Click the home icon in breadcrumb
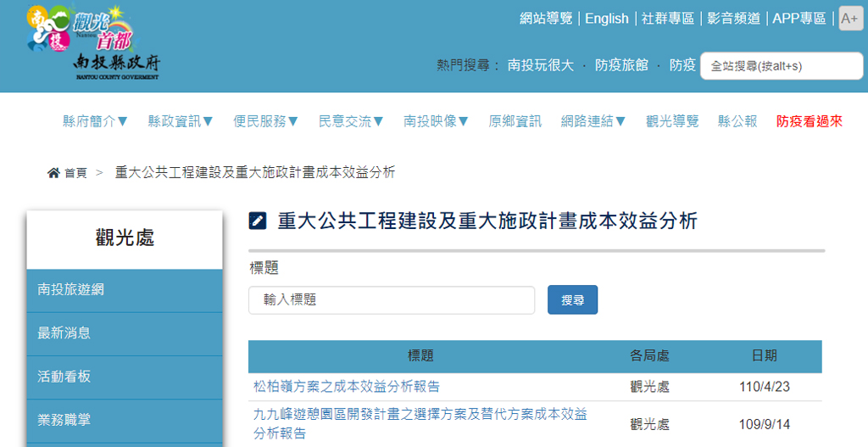 point(53,173)
